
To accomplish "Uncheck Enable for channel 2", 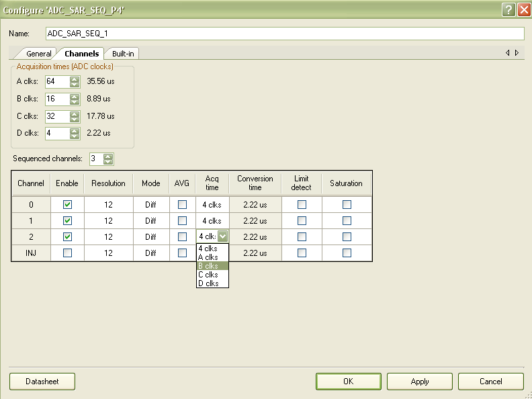I will click(67, 237).
